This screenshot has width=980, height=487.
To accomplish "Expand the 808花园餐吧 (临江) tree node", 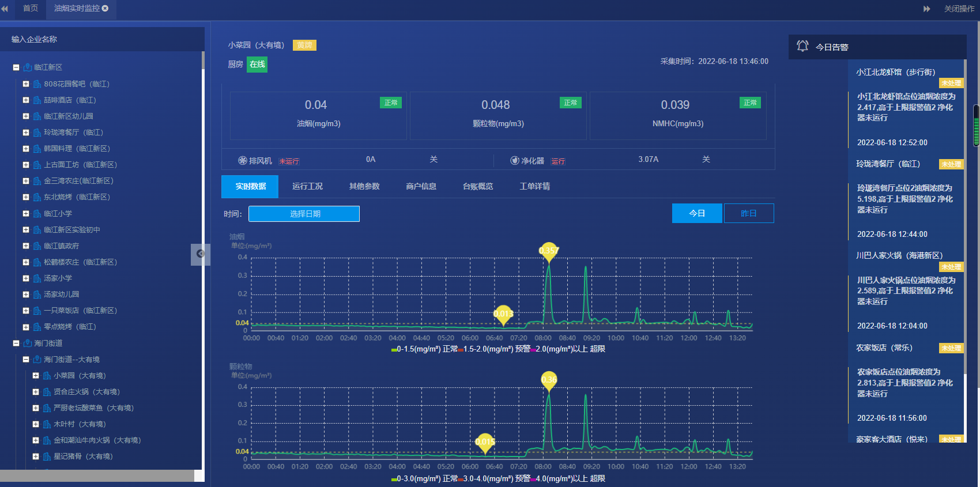I will click(26, 84).
